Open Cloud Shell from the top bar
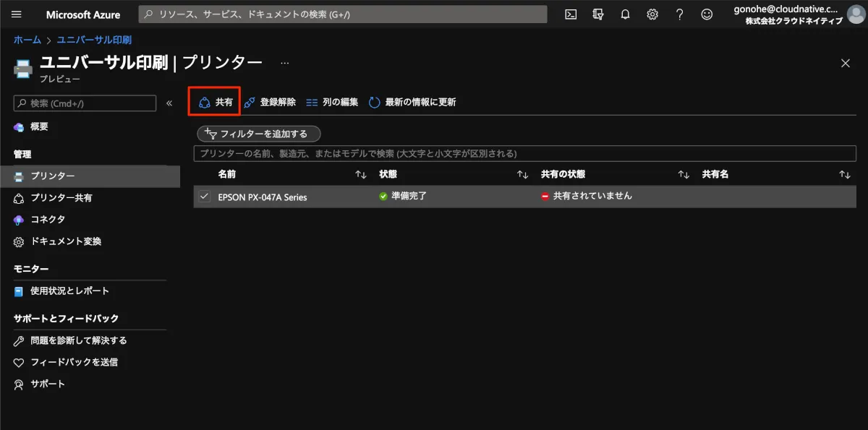Screen dimensions: 868x430 tap(571, 14)
